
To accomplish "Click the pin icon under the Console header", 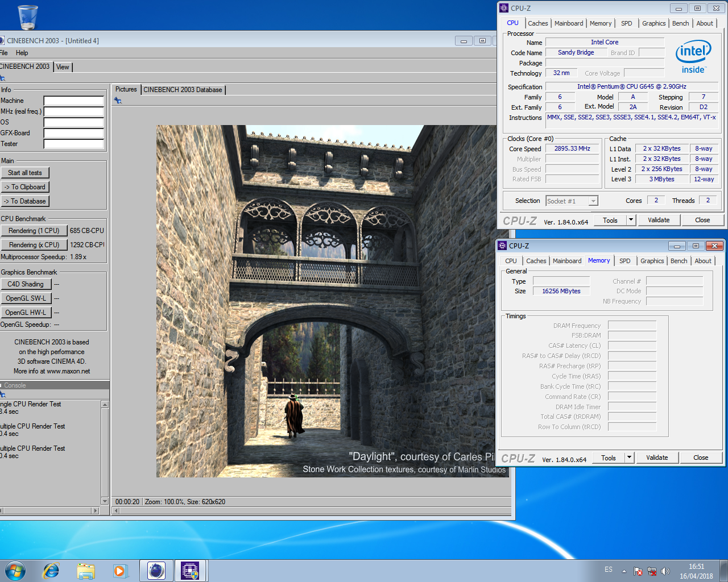I will pyautogui.click(x=2, y=394).
